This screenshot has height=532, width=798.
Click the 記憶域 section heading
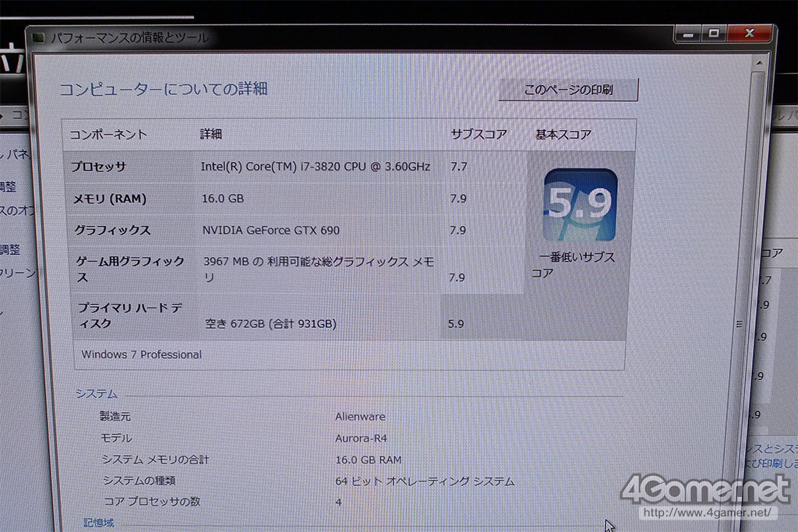click(x=99, y=523)
